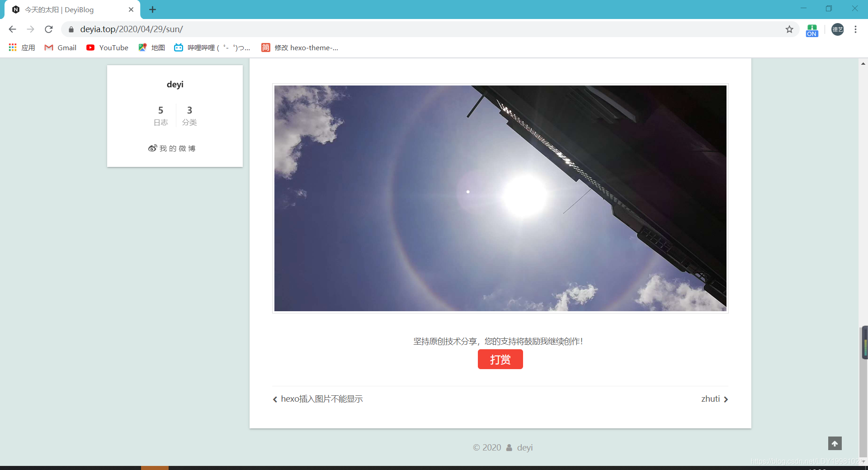The image size is (868, 470).
Task: Open the sun halo photo
Action: coord(500,198)
